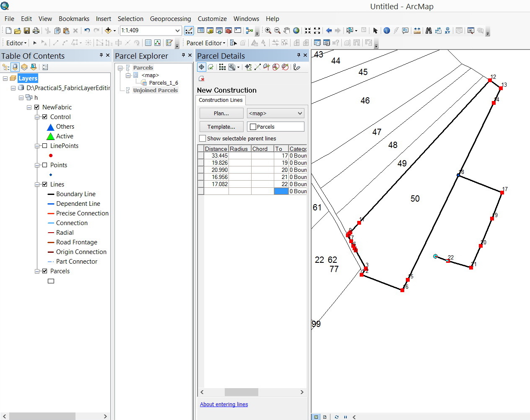Click the Parcels white symbol swatch

(x=51, y=281)
